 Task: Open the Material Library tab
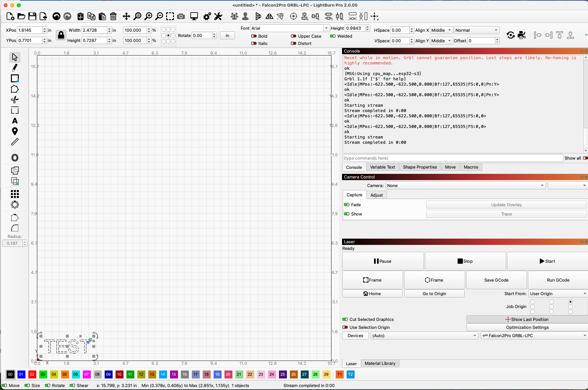coord(380,363)
